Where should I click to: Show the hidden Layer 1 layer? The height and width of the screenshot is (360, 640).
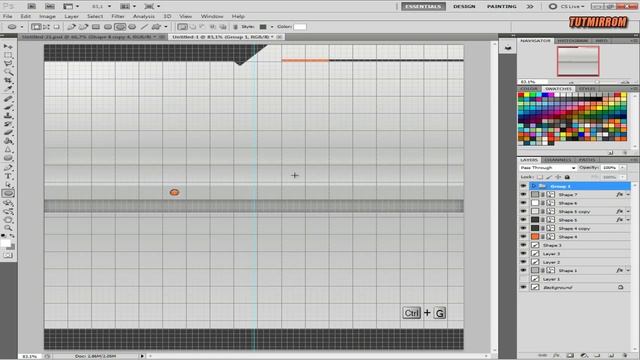[x=523, y=279]
